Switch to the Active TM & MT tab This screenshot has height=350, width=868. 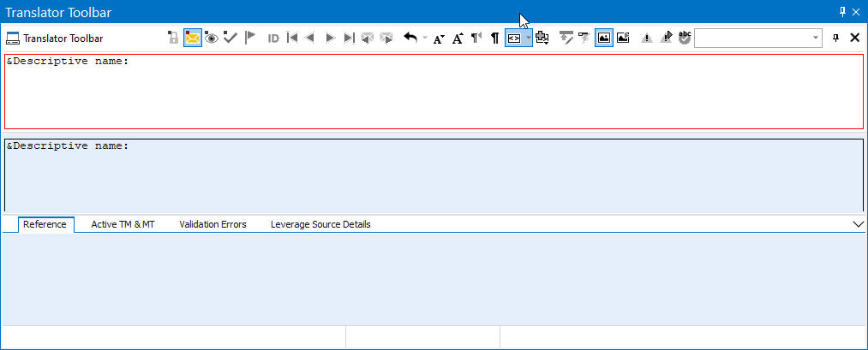[123, 224]
